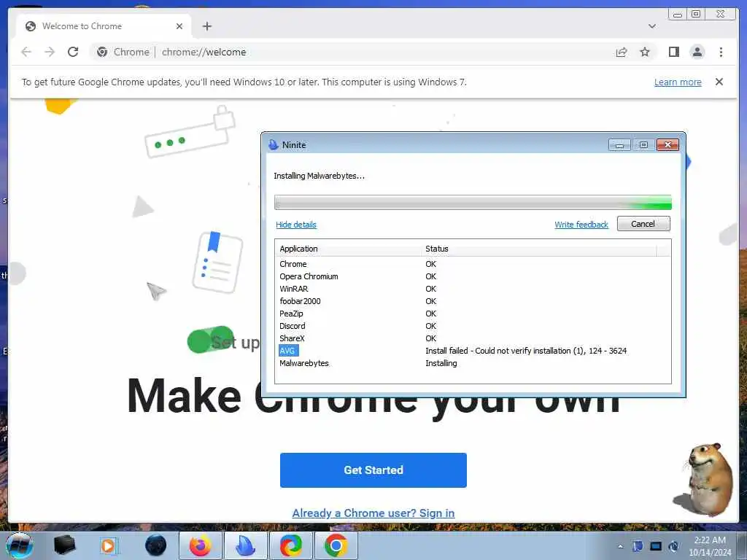
Task: Open Chrome's three-dot menu
Action: [x=721, y=52]
